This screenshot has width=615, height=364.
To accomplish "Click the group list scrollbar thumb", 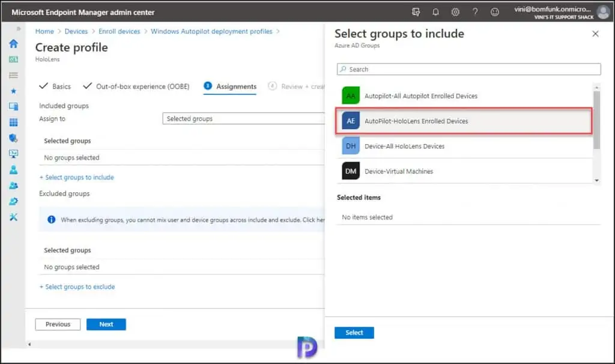I will coord(596,120).
